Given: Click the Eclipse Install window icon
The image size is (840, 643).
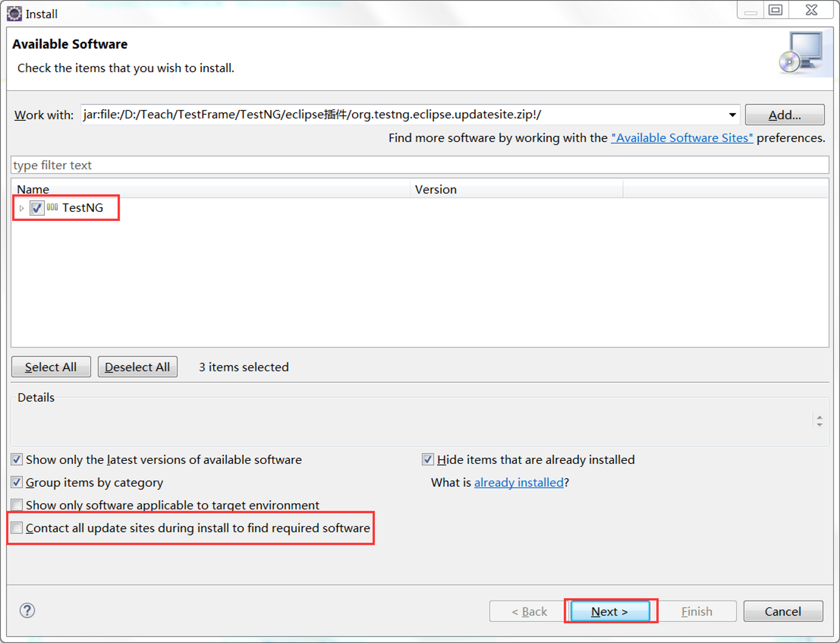Looking at the screenshot, I should coord(14,13).
